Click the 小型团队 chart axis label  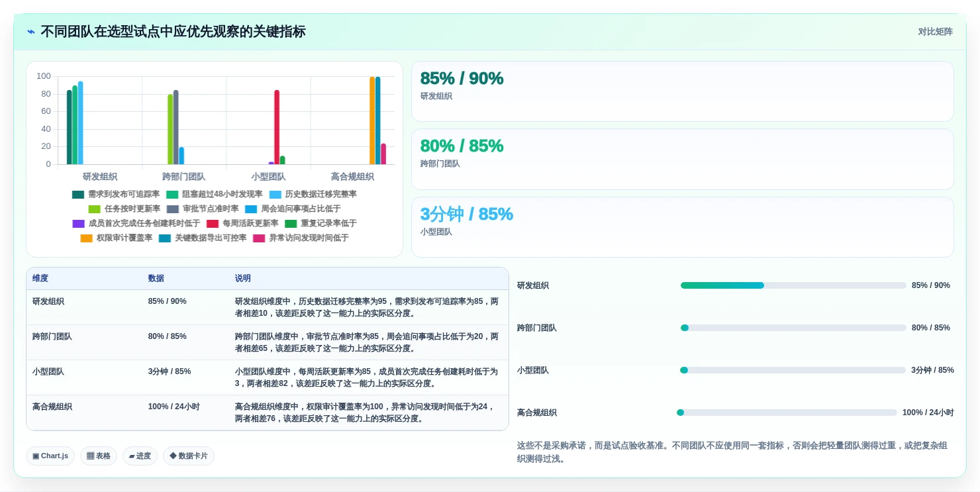(x=268, y=177)
